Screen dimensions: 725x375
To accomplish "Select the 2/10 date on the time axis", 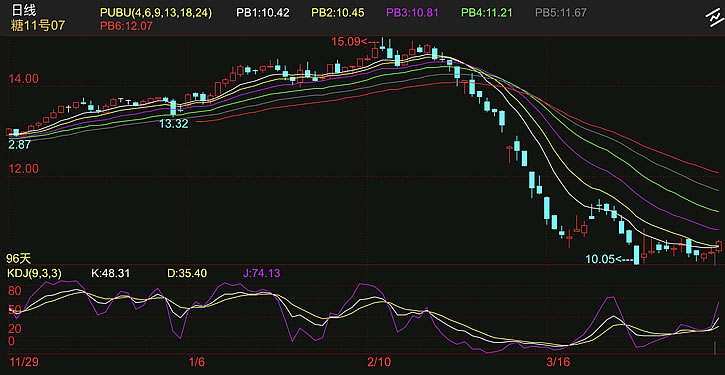I will pos(379,361).
